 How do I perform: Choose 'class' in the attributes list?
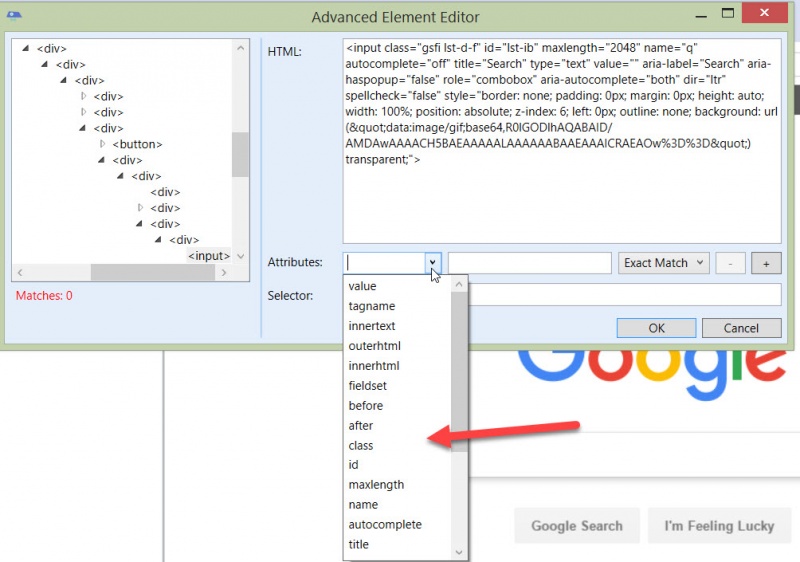(361, 445)
